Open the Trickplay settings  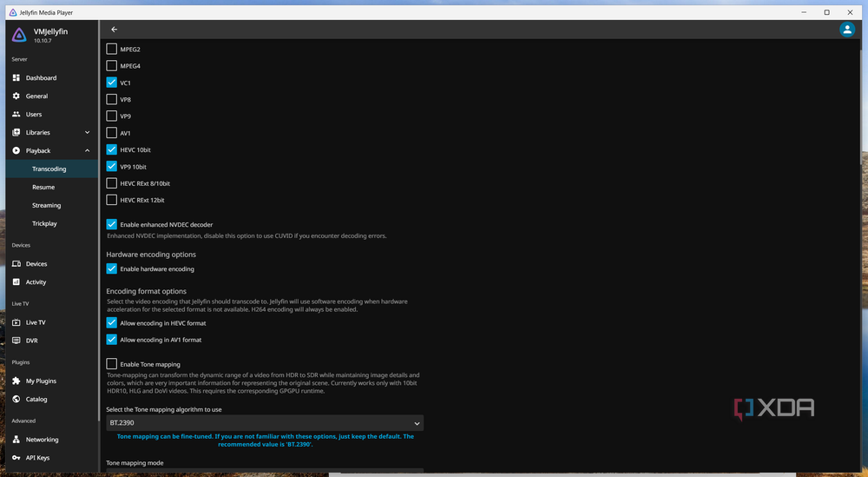click(x=44, y=224)
